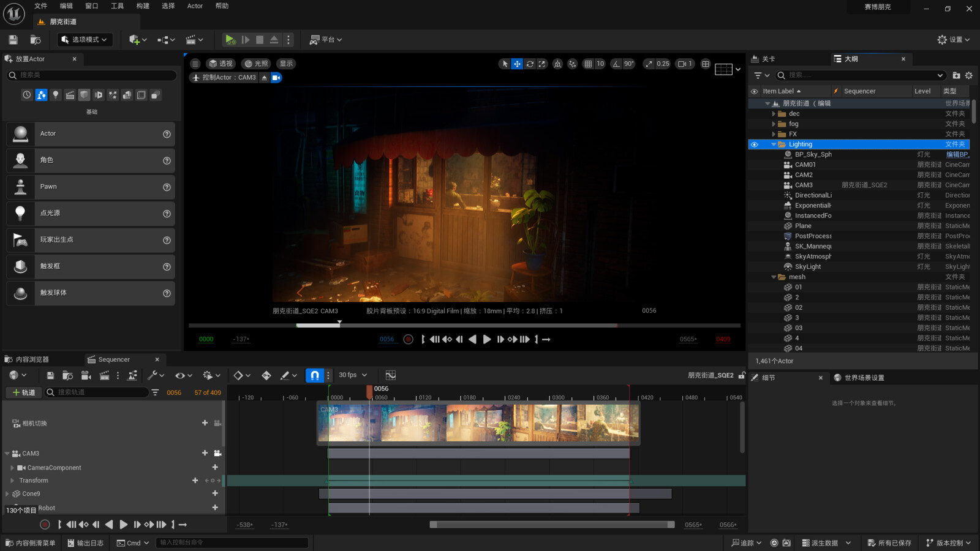The image size is (980, 551).
Task: Click the 显示 show flags button
Action: (286, 64)
